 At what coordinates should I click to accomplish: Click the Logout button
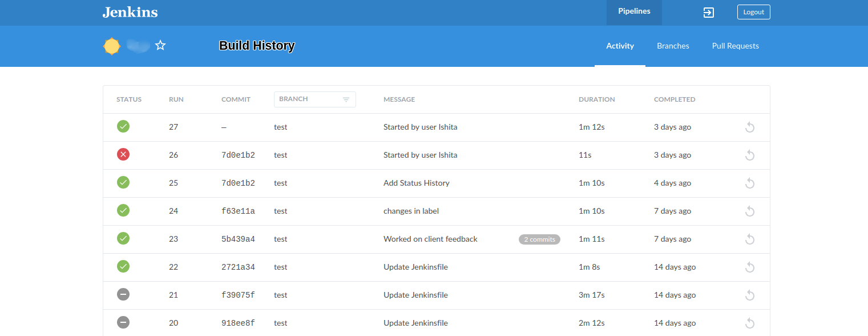click(x=753, y=12)
